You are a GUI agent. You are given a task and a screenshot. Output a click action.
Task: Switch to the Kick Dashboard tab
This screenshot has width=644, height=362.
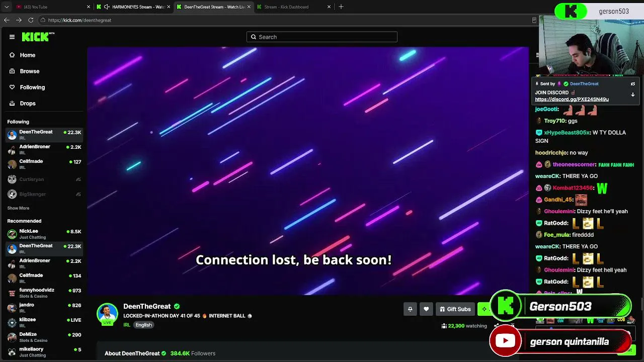294,7
